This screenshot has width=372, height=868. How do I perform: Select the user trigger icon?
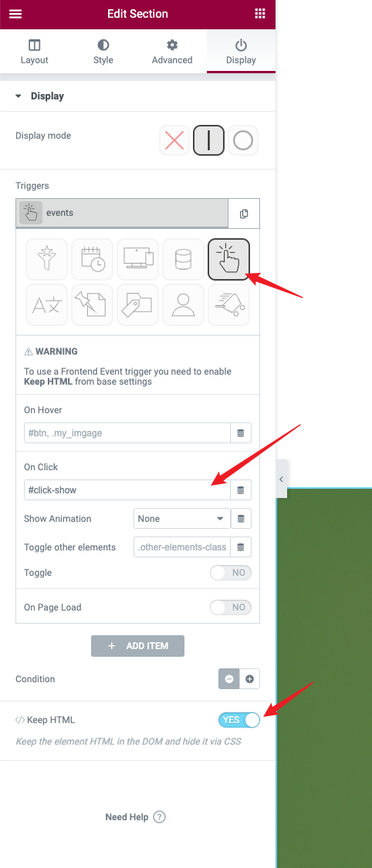[x=183, y=304]
